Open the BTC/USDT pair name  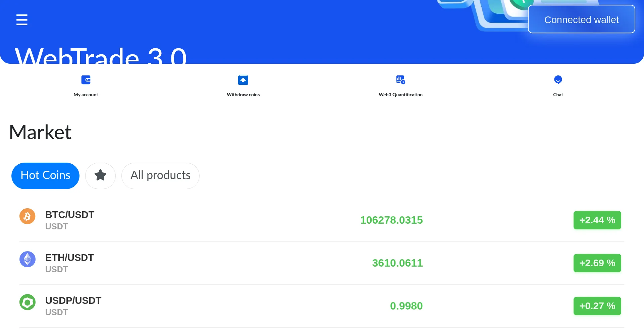(x=70, y=215)
